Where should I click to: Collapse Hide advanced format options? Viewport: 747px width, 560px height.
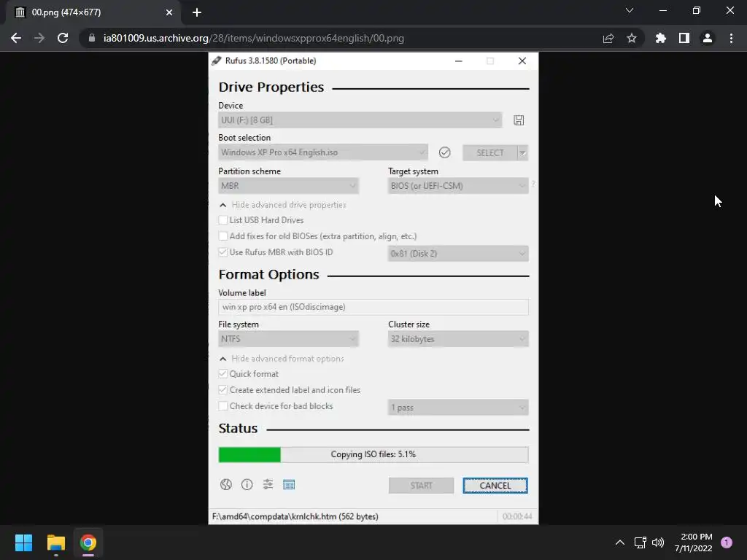tap(282, 359)
